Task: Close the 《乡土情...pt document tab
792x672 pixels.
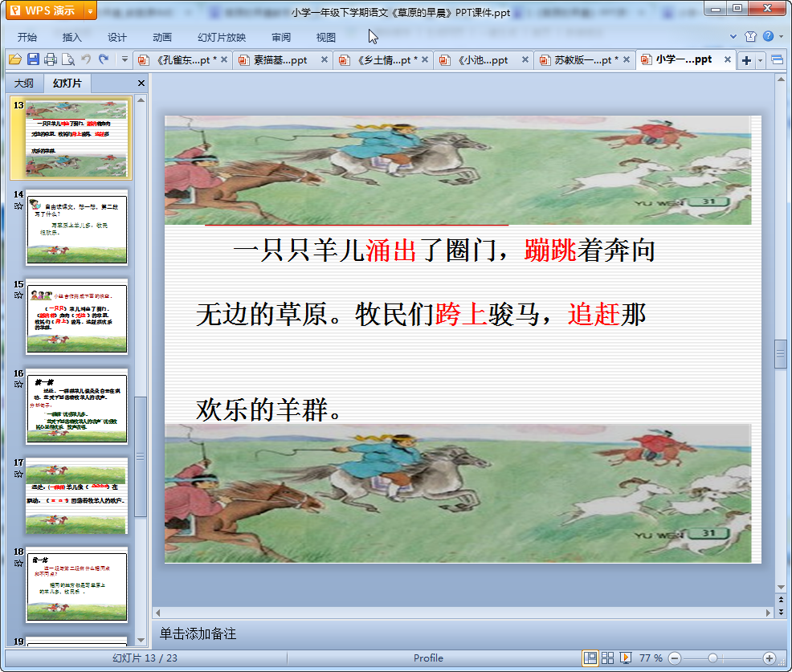Action: tap(425, 59)
